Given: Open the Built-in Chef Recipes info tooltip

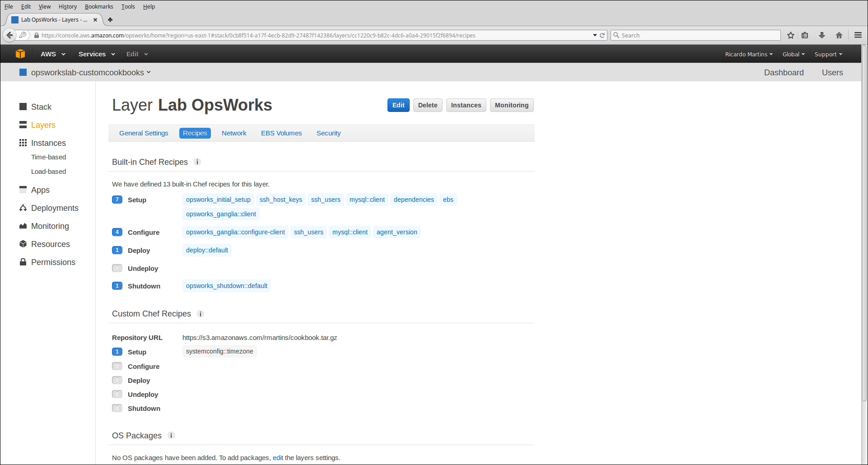Looking at the screenshot, I should click(x=197, y=162).
